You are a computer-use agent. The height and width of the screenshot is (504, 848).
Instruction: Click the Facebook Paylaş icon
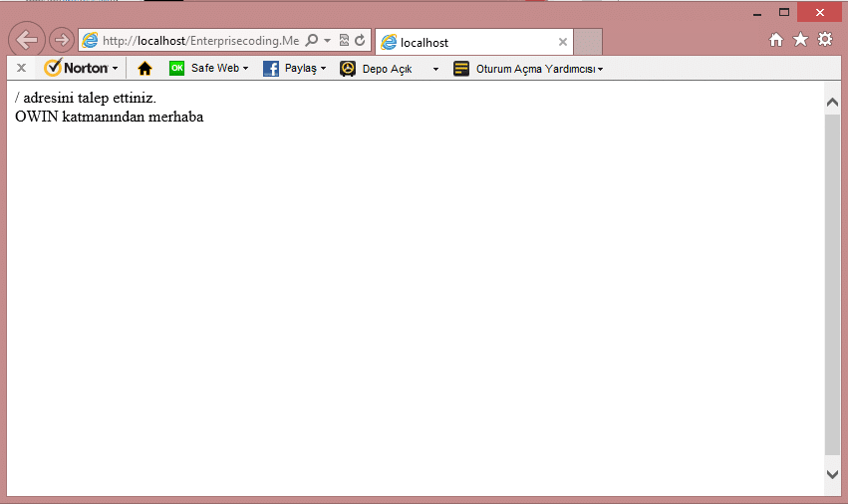click(271, 68)
